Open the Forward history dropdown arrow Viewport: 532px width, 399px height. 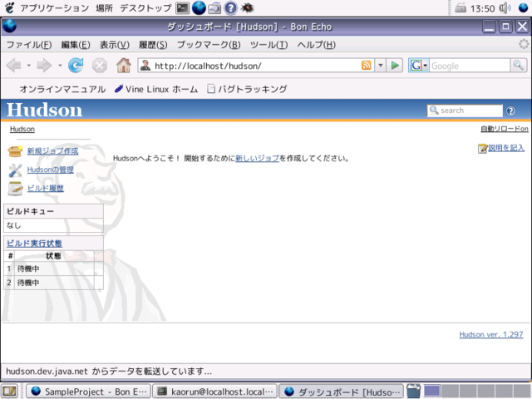[x=60, y=65]
